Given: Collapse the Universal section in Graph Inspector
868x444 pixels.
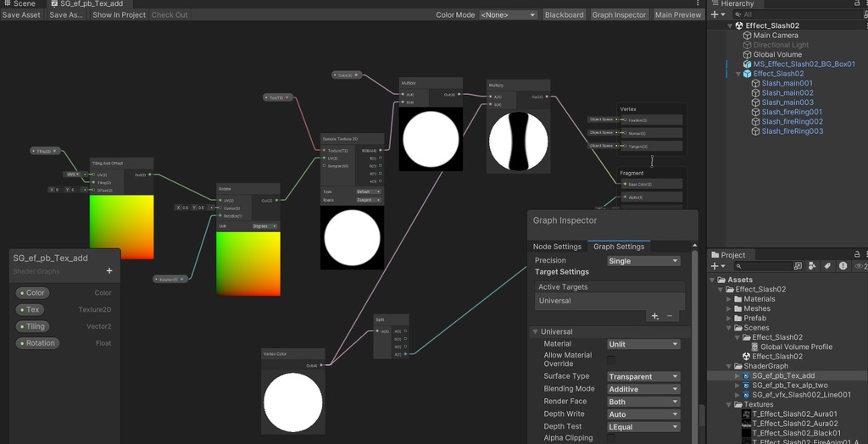Looking at the screenshot, I should (536, 332).
